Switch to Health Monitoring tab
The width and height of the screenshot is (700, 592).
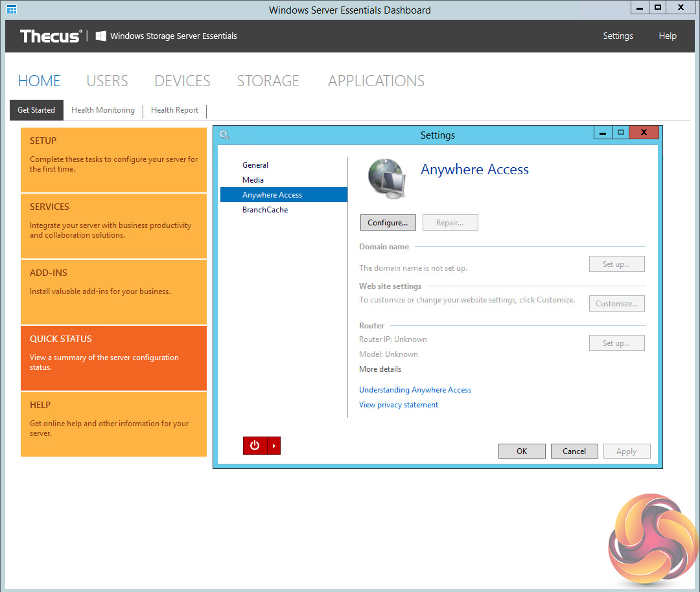tap(102, 109)
